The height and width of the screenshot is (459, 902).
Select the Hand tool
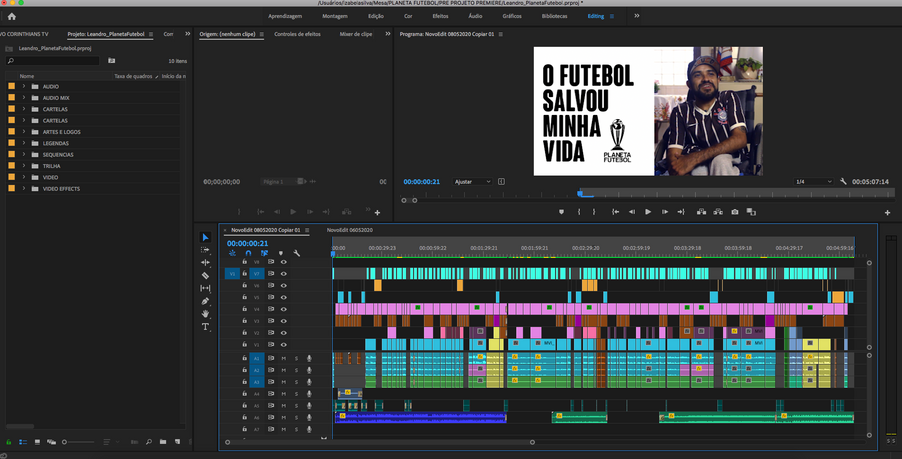(x=206, y=314)
